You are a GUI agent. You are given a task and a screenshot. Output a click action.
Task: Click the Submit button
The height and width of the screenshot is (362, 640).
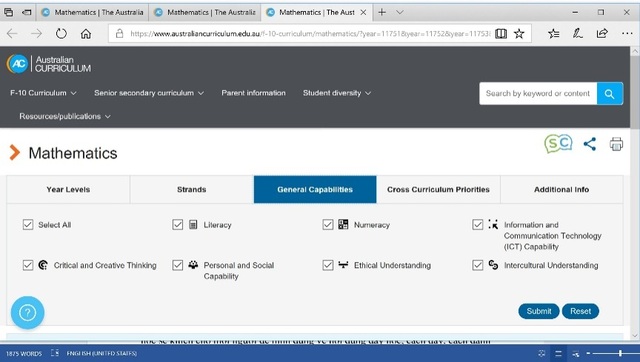[x=539, y=311]
